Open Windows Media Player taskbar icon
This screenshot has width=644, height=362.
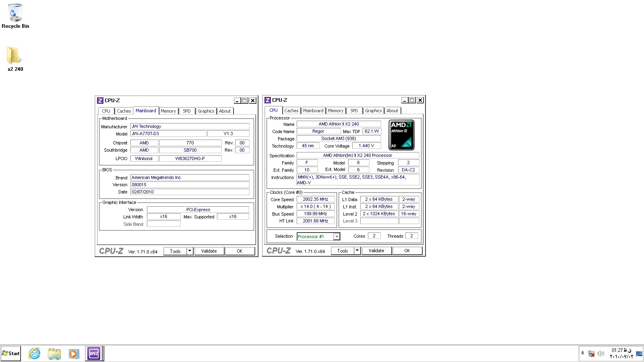[x=74, y=354]
